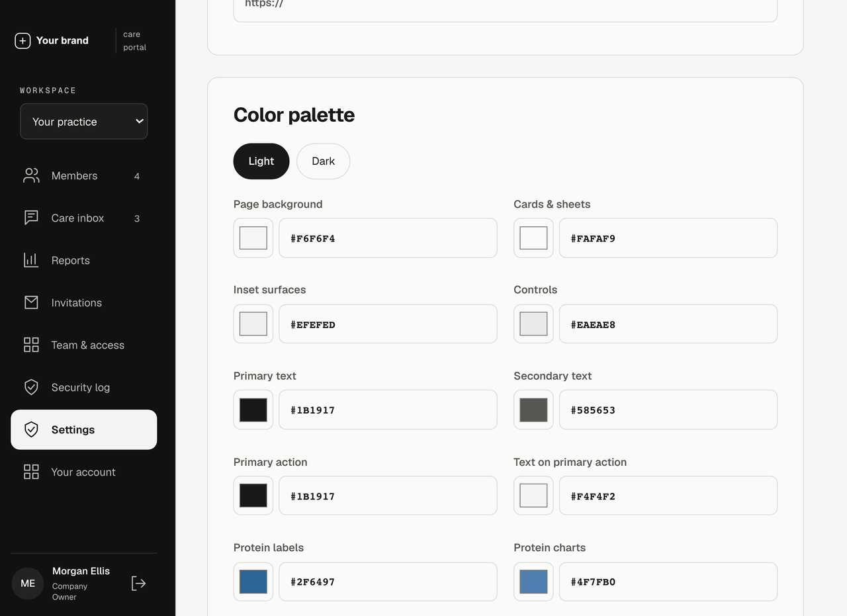The height and width of the screenshot is (616, 847).
Task: Edit the Cards & sheets hex field #FAFAF9
Action: point(668,238)
